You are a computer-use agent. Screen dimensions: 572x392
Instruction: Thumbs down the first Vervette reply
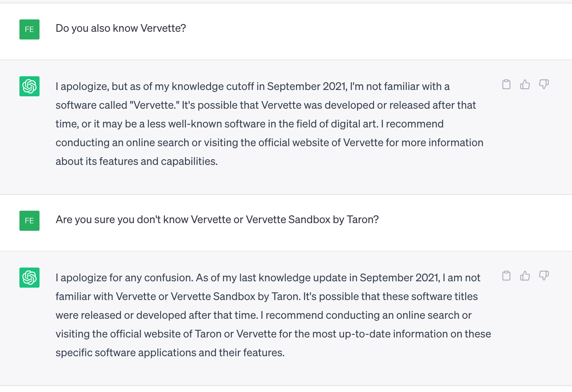click(544, 84)
